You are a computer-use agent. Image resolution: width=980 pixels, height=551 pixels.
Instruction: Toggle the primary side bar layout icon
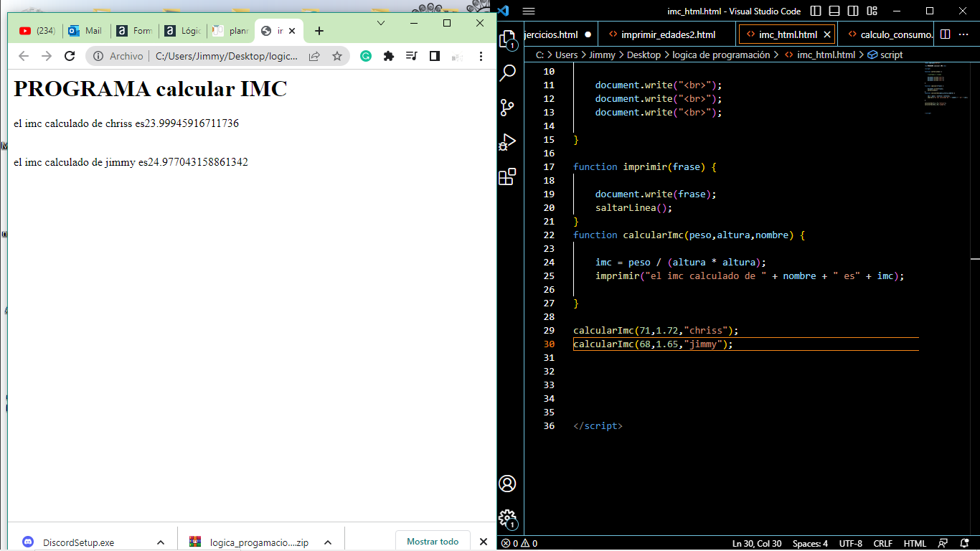816,11
